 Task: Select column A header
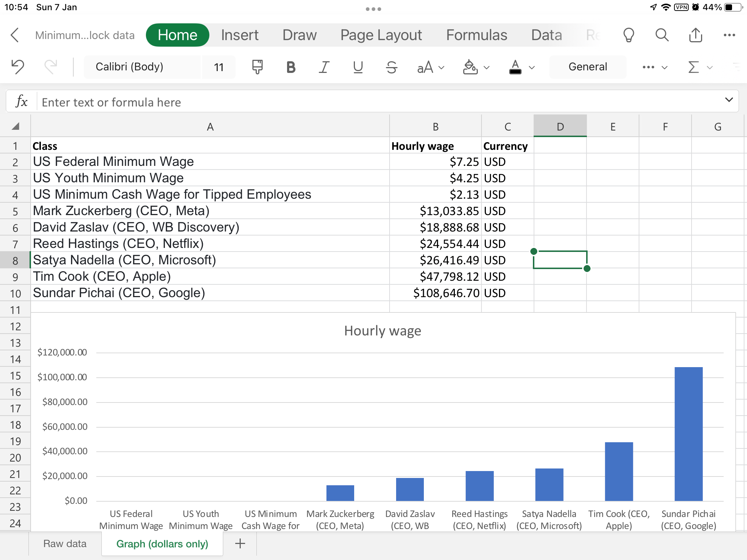pos(210,127)
